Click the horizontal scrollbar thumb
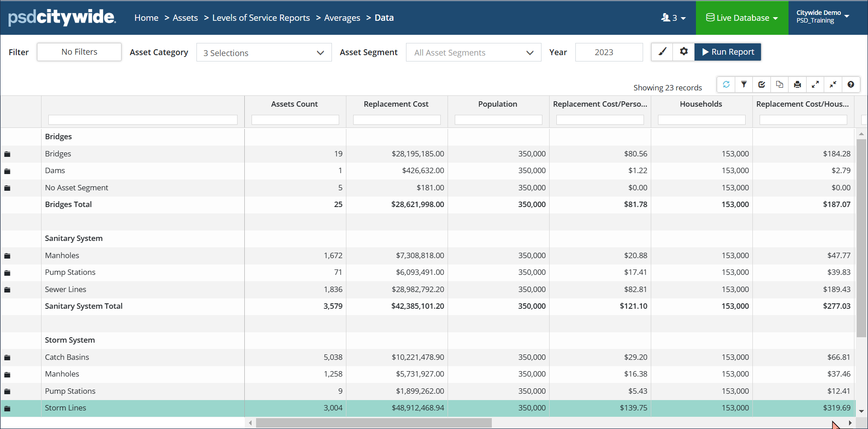This screenshot has height=429, width=868. pos(373,423)
